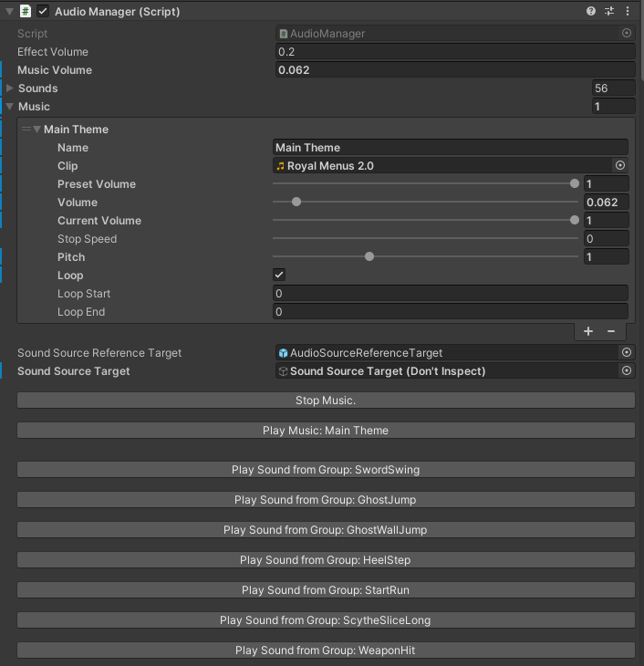Play sound from group WeaponHit

pyautogui.click(x=326, y=650)
